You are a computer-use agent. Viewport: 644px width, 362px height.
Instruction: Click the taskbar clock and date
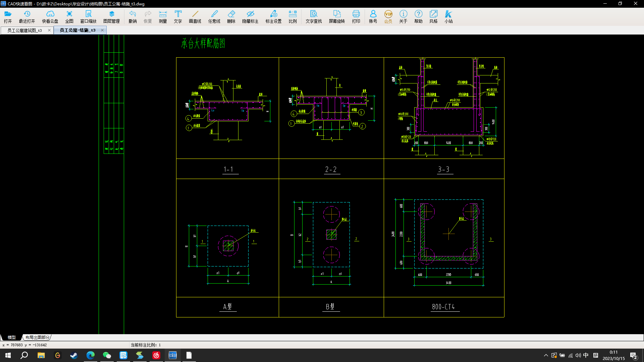click(613, 355)
